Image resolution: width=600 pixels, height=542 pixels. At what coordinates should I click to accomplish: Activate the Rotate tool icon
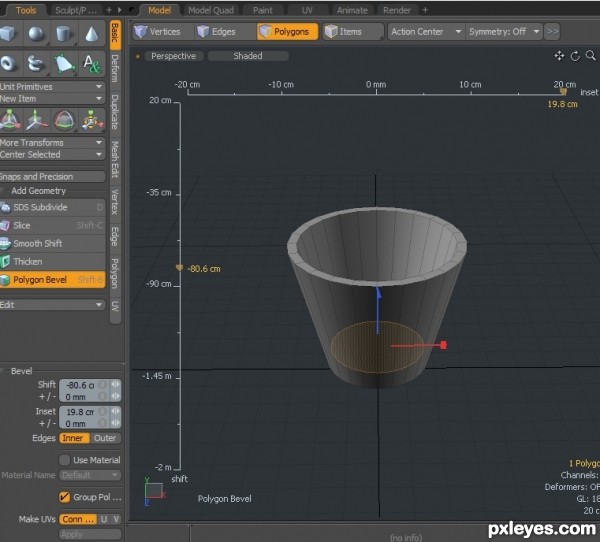(64, 120)
